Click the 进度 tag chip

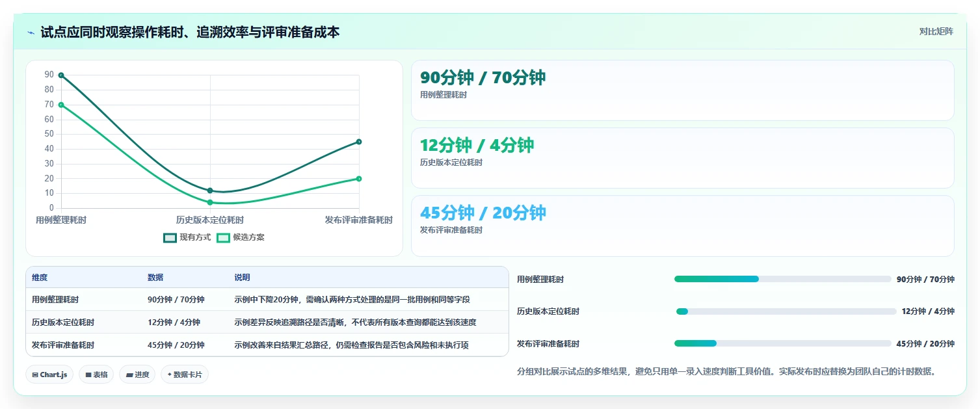pyautogui.click(x=137, y=375)
